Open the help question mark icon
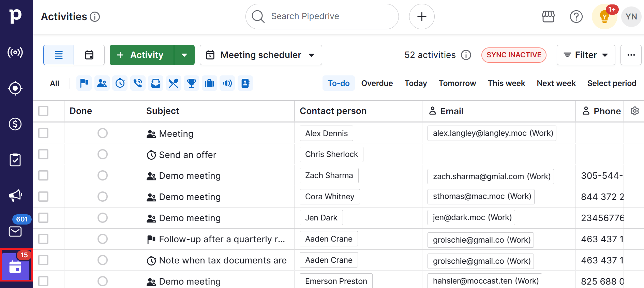The image size is (644, 288). coord(576,17)
